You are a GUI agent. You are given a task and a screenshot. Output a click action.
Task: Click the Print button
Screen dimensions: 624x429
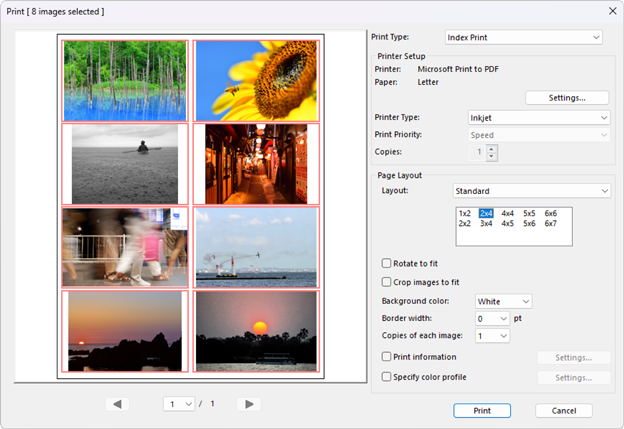(x=482, y=411)
